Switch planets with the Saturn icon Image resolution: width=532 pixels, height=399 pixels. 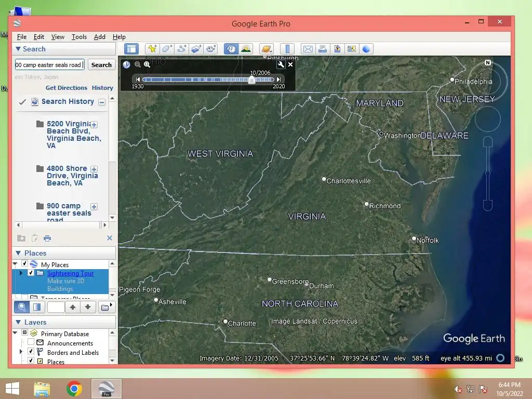[267, 49]
